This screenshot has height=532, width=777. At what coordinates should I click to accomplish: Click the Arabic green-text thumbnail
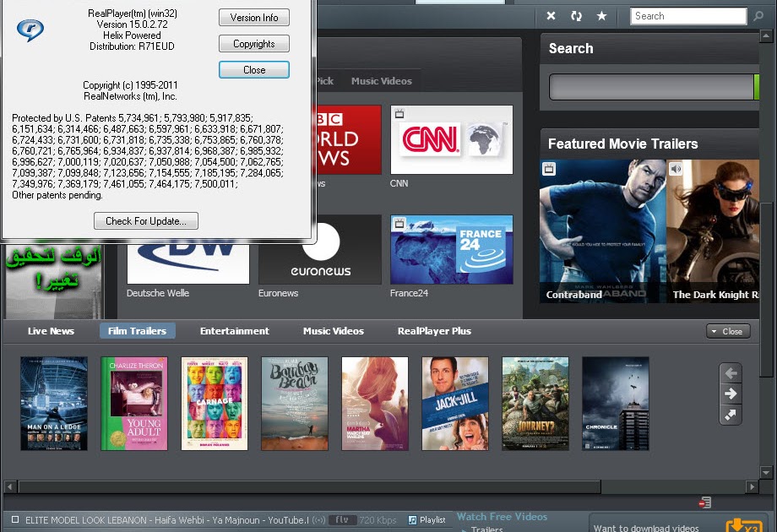coord(53,281)
